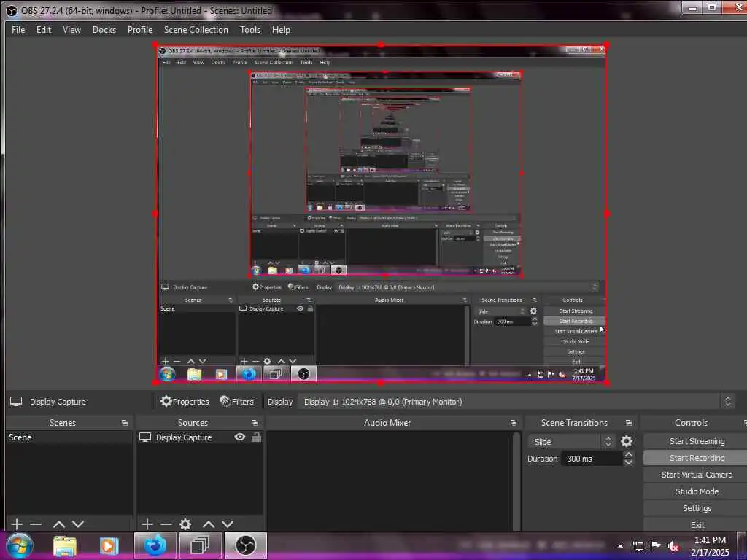Image resolution: width=747 pixels, height=560 pixels.
Task: Pop out the Scenes dock
Action: pyautogui.click(x=125, y=423)
